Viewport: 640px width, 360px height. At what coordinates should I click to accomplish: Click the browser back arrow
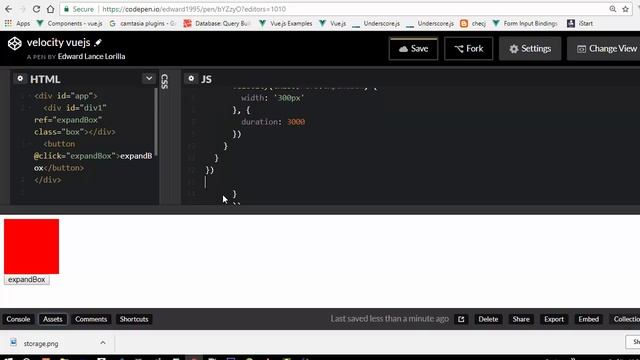click(9, 9)
